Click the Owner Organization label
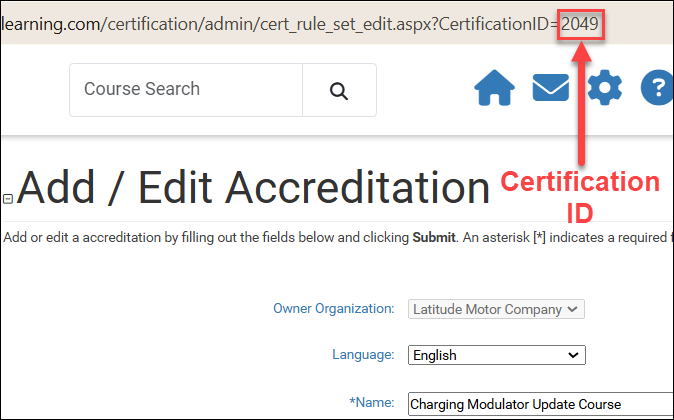The image size is (674, 420). (333, 309)
